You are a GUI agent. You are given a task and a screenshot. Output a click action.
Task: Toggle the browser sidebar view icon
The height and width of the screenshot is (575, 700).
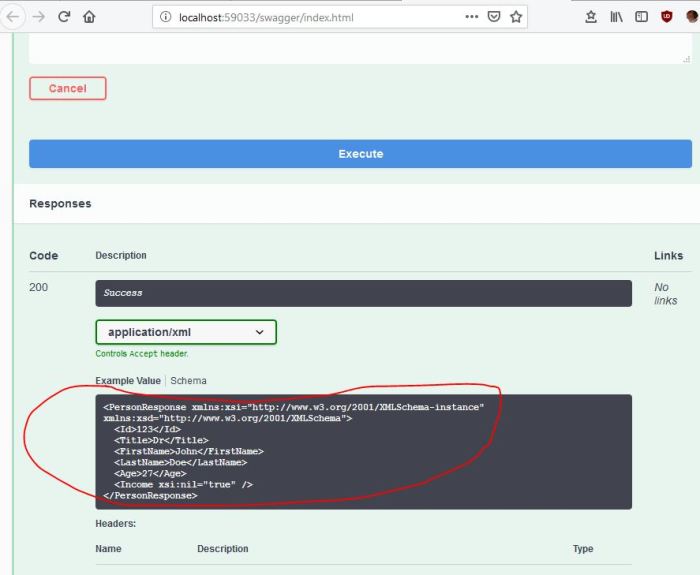pyautogui.click(x=641, y=17)
